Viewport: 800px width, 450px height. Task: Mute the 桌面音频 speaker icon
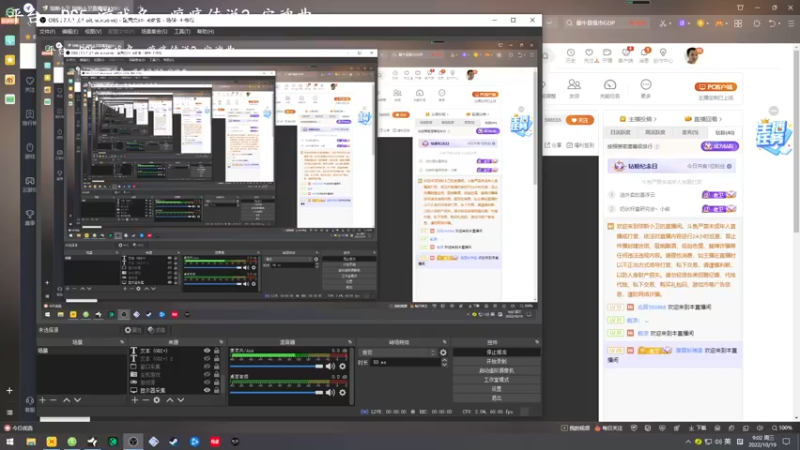point(331,392)
